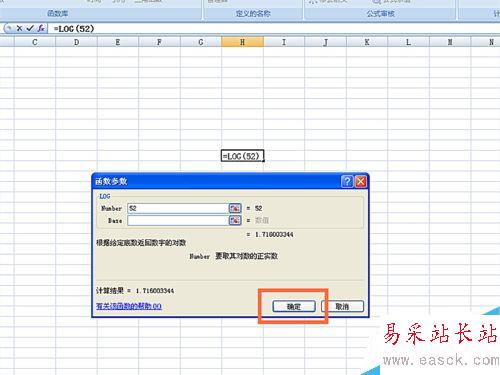This screenshot has height=375, width=500.
Task: Close the 函数参数 dialog
Action: pos(361,182)
